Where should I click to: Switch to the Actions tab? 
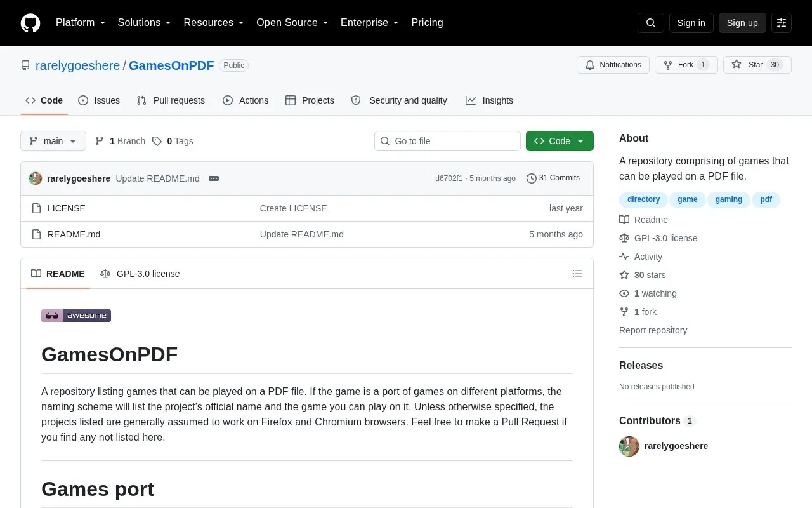[x=246, y=100]
